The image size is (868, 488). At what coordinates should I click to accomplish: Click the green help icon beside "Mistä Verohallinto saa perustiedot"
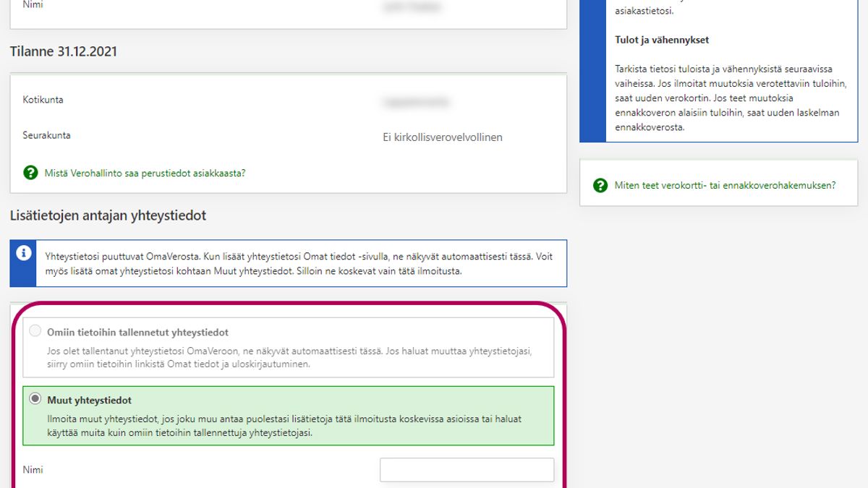30,173
